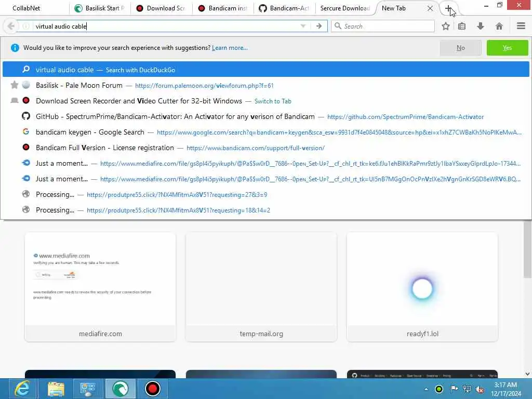Screen dimensions: 532x399
Task: Click the magnifier icon in DuckDuckGo row
Action: click(26, 70)
